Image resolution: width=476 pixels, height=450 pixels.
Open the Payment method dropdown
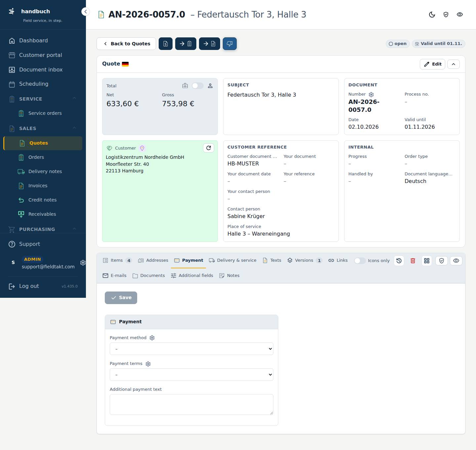(x=191, y=349)
